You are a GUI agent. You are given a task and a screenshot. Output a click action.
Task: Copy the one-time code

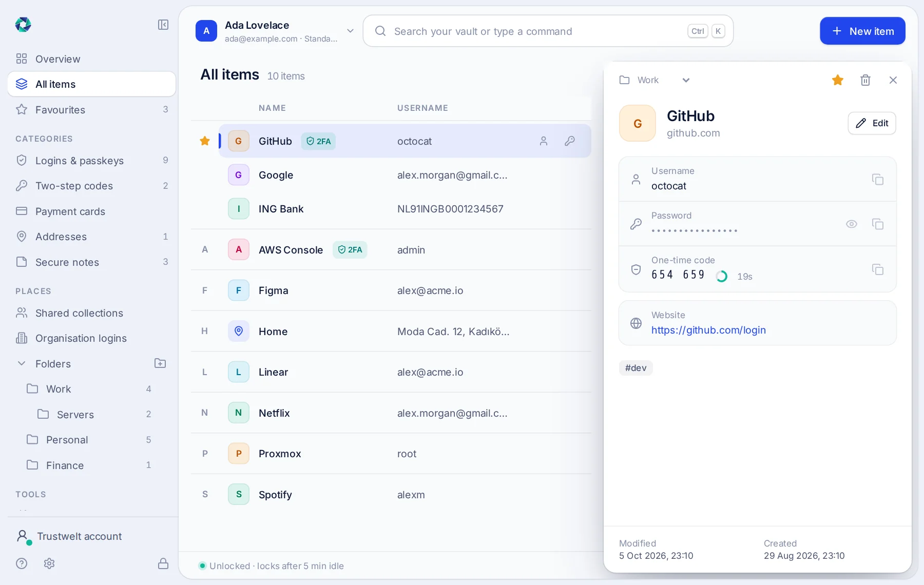[877, 269]
